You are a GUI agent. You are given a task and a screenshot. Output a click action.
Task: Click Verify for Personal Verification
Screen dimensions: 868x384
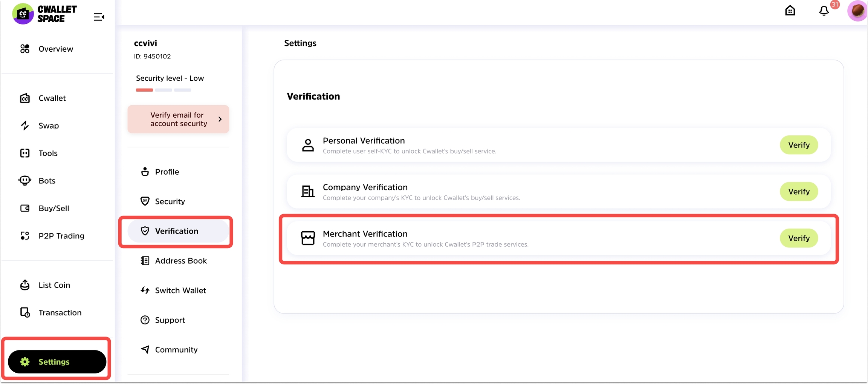click(x=798, y=145)
